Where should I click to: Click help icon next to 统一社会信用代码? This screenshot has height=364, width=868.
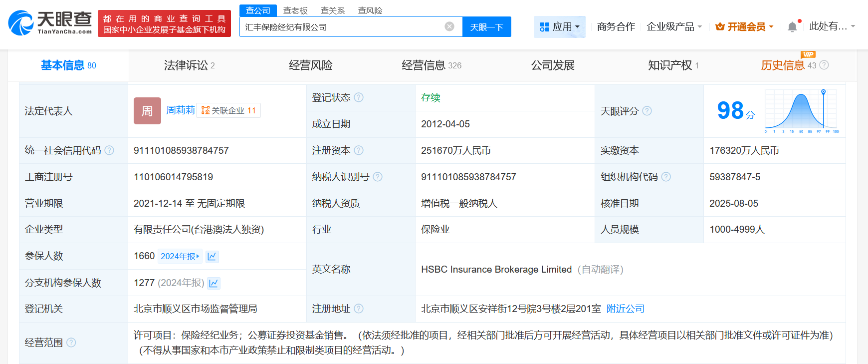[109, 150]
